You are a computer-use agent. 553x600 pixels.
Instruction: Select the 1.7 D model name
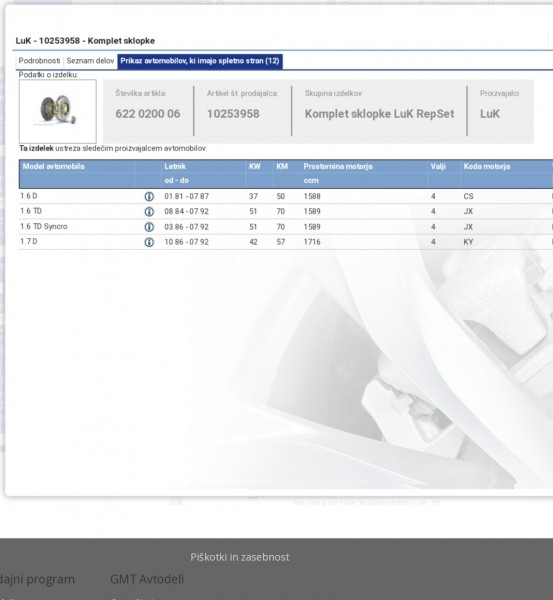(29, 242)
